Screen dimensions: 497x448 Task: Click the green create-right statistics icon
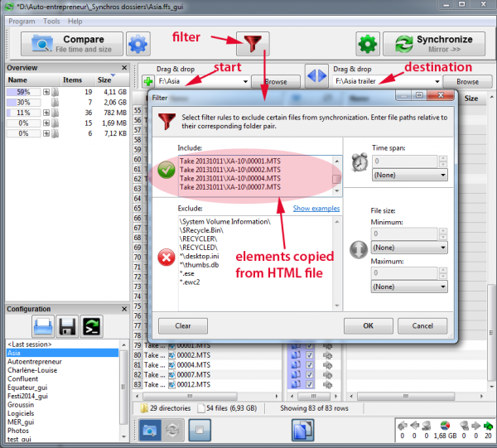(488, 426)
